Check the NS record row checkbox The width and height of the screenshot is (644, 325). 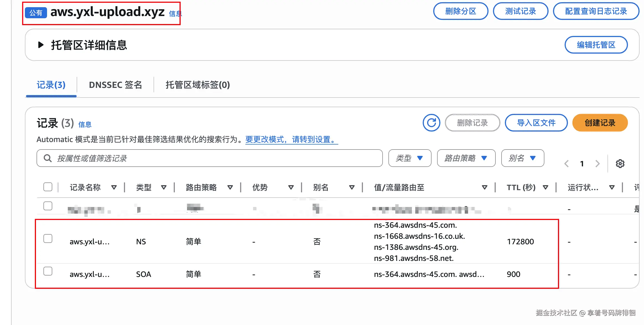[x=48, y=238]
